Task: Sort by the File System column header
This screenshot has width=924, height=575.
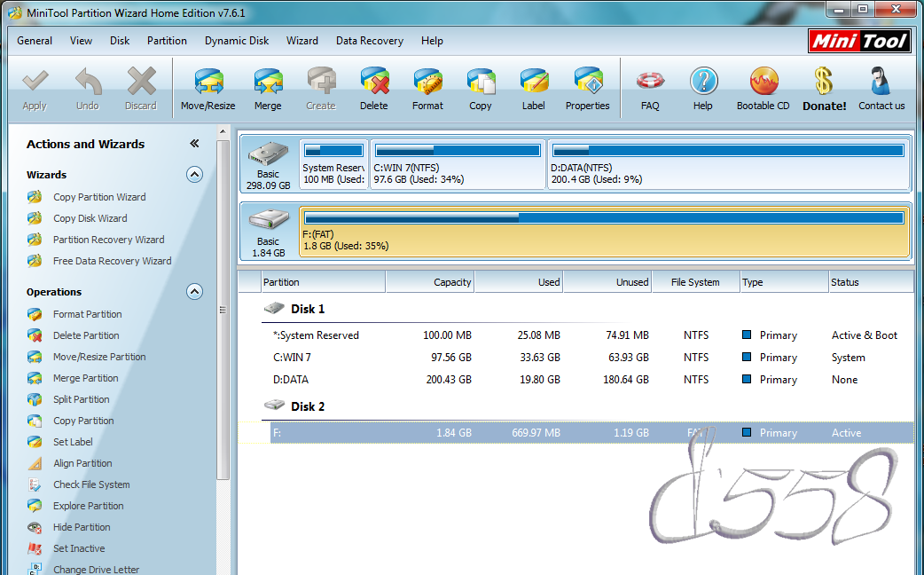Action: 696,282
